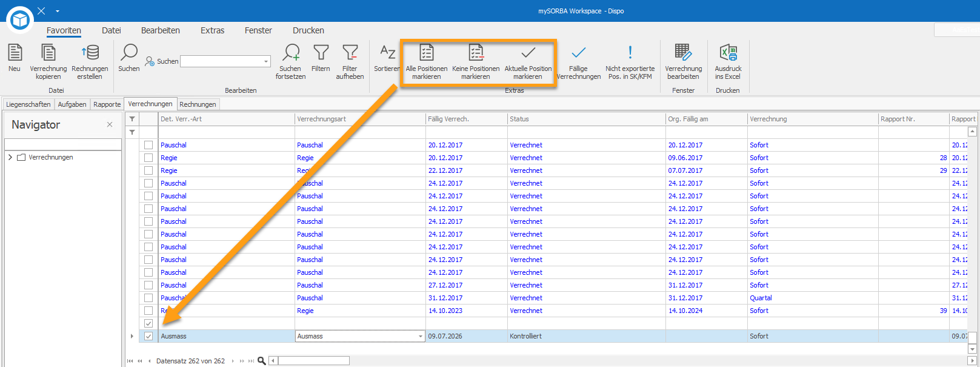Click the person search icon beside Suchen
This screenshot has width=980, height=367.
point(150,61)
